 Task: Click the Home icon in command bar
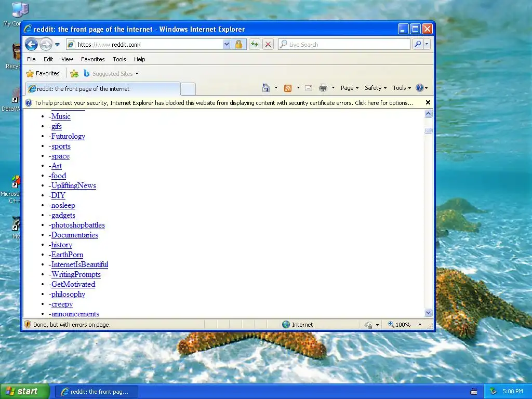[265, 88]
